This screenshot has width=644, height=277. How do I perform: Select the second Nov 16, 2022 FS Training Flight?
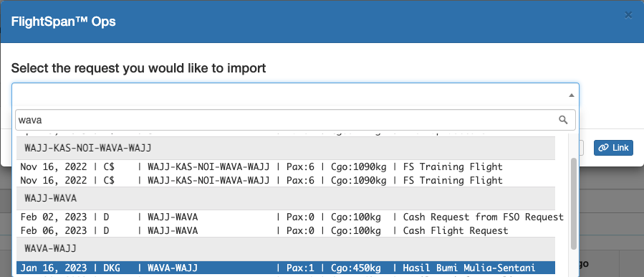tap(286, 180)
